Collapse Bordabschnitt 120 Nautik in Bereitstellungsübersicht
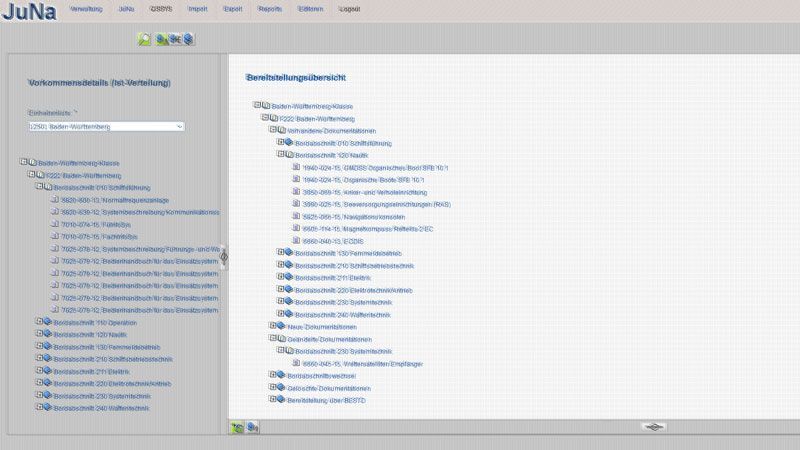 click(x=281, y=154)
